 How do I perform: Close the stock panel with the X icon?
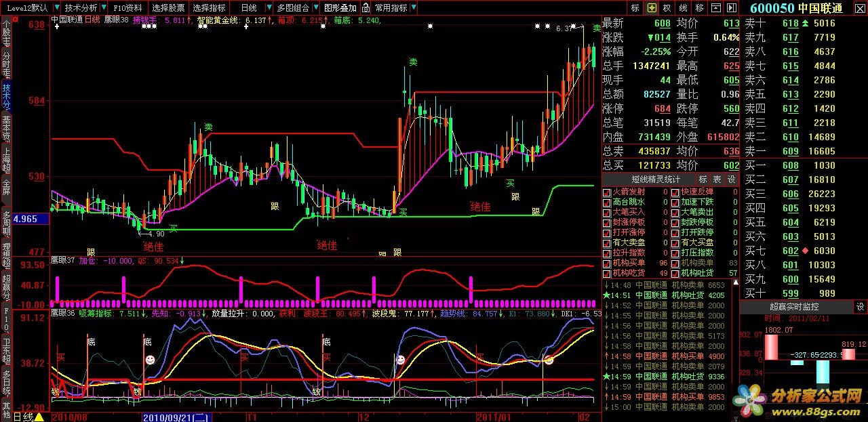[x=861, y=7]
